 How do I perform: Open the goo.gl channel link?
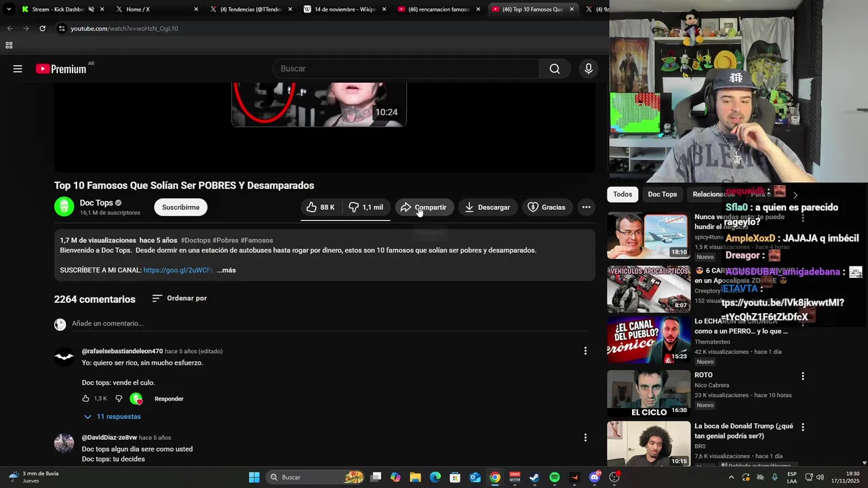[x=178, y=270]
